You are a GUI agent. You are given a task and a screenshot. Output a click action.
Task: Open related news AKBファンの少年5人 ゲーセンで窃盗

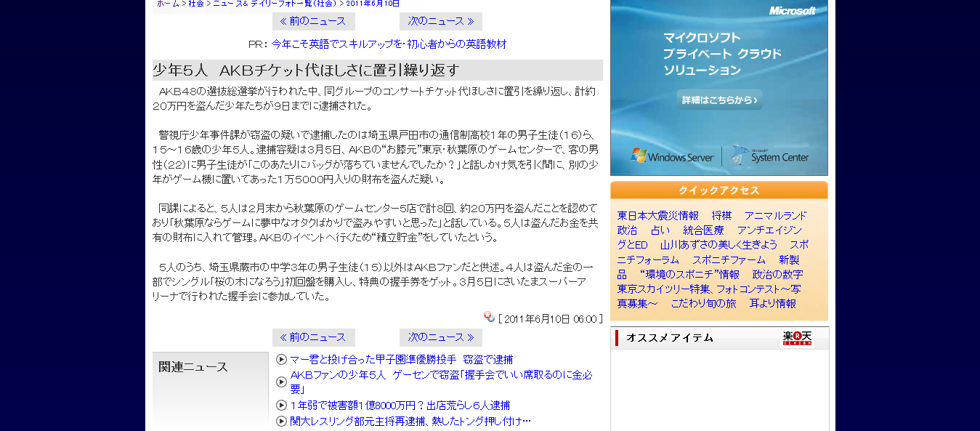tap(442, 382)
